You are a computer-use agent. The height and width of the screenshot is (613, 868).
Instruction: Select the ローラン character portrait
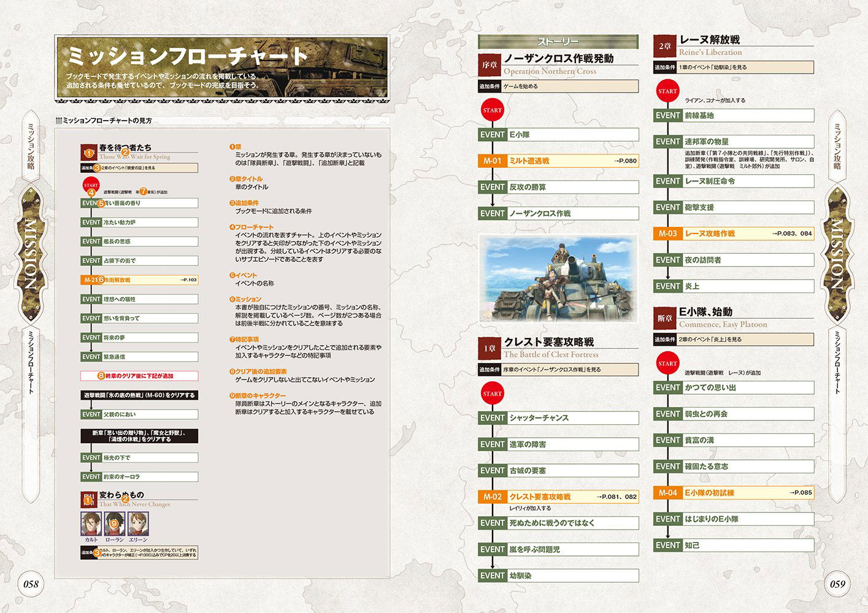point(115,524)
